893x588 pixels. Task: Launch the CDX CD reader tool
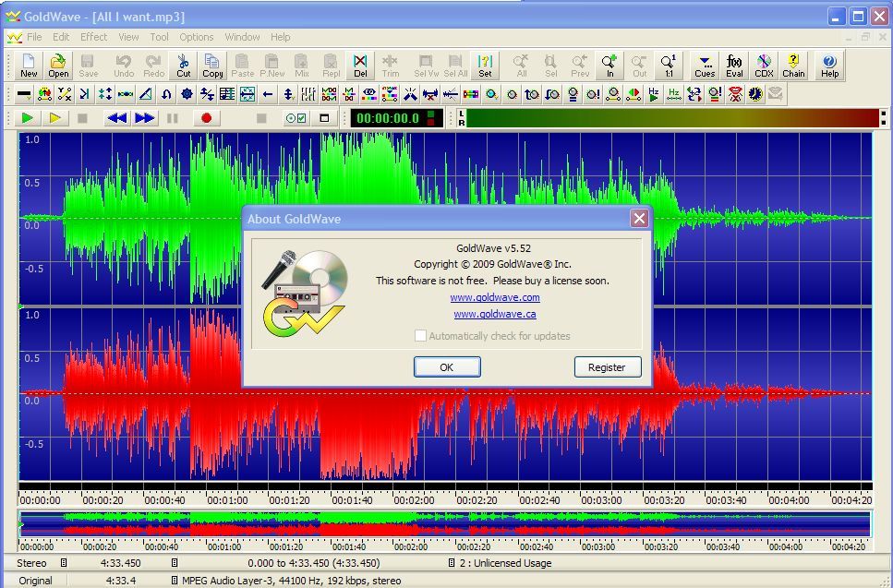click(x=764, y=66)
